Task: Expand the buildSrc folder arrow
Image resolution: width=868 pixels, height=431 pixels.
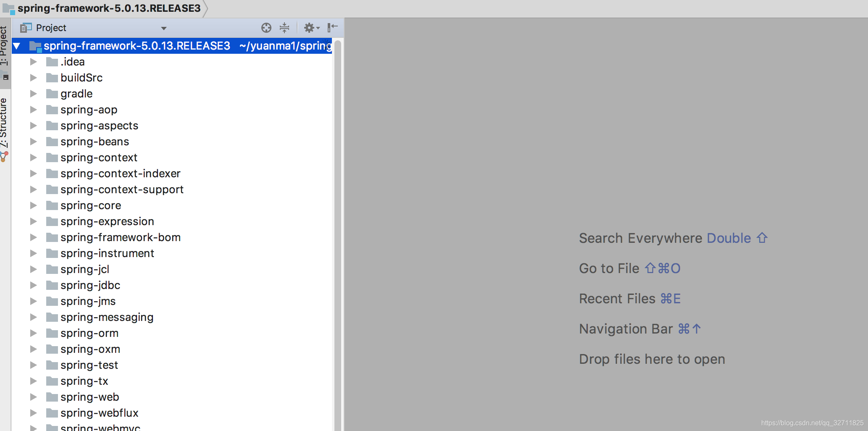Action: point(34,78)
